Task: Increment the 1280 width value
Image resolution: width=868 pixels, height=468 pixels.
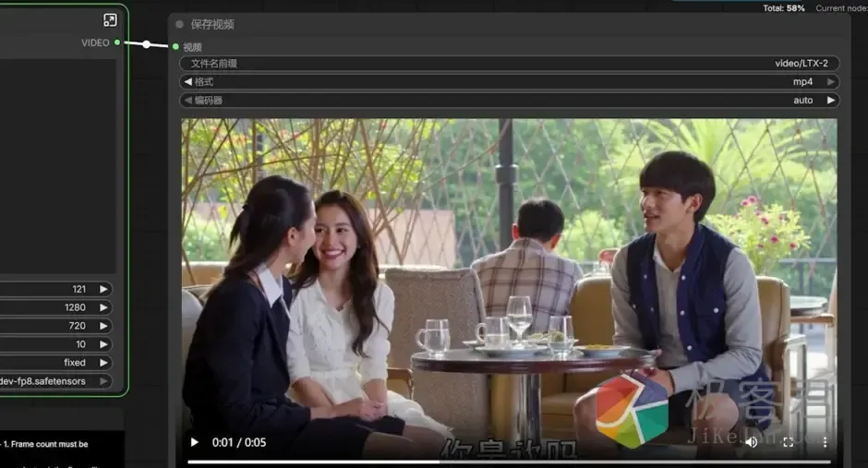Action: tap(104, 307)
